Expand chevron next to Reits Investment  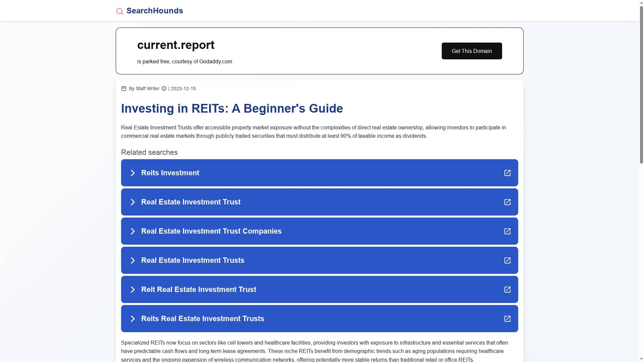coord(133,173)
